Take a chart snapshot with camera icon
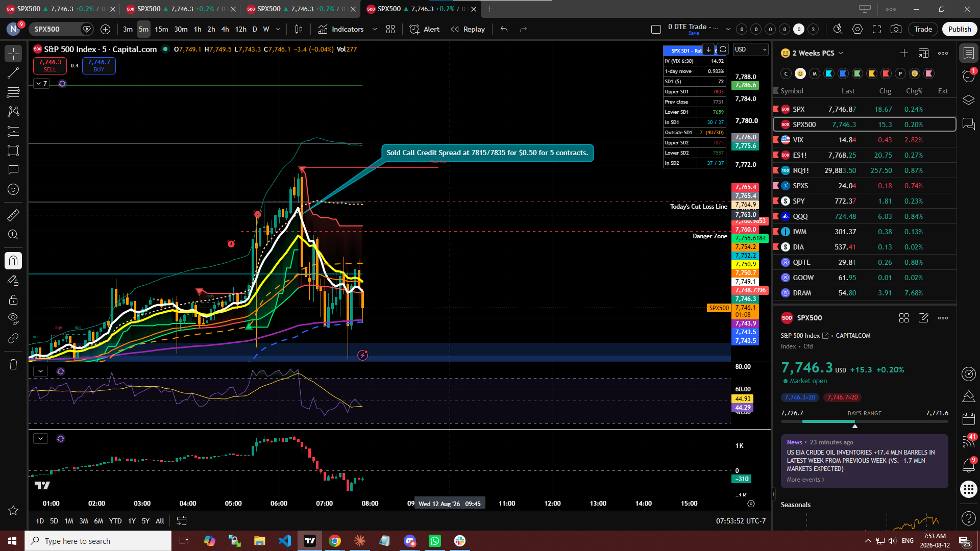Screen dimensions: 980x551 point(896,30)
